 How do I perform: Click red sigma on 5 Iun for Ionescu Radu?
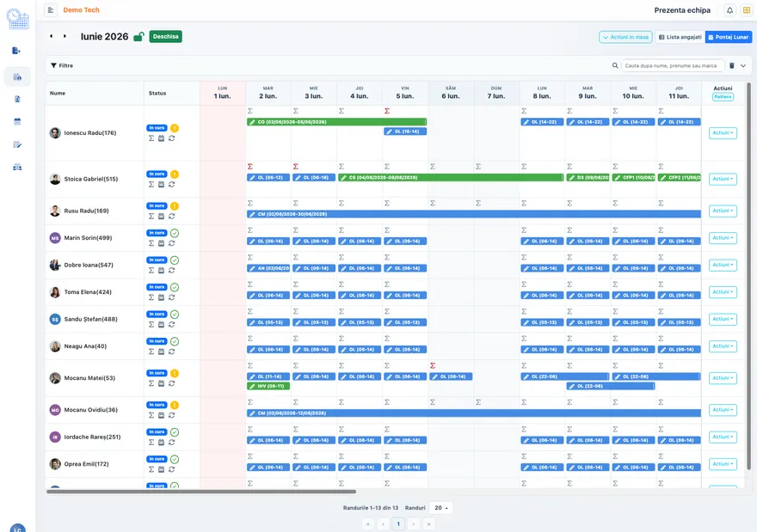(387, 111)
